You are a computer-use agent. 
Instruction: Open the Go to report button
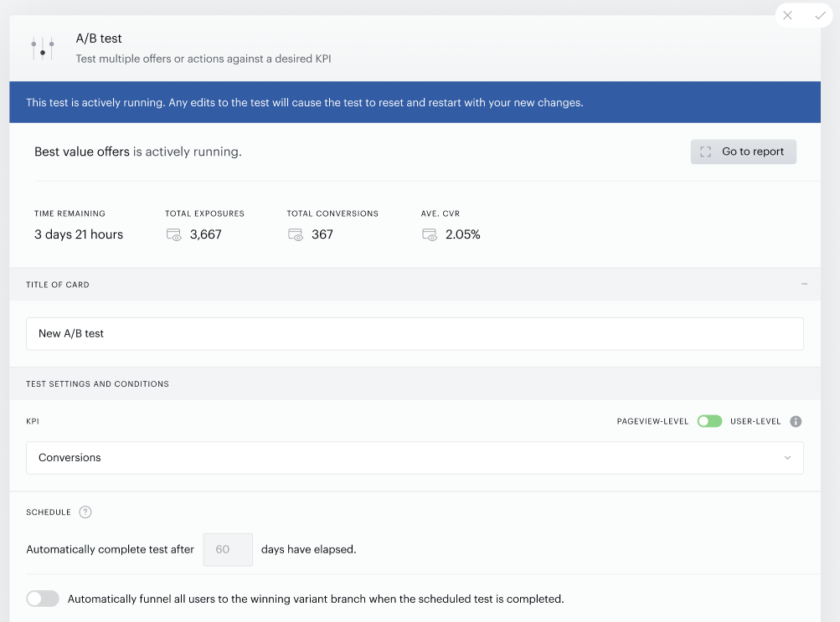[x=743, y=152]
